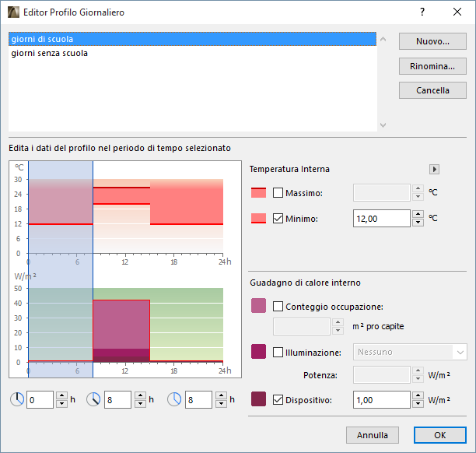Viewport: 476px width, 453px height.
Task: Uncheck the Minimo temperature checkbox
Action: [x=278, y=219]
